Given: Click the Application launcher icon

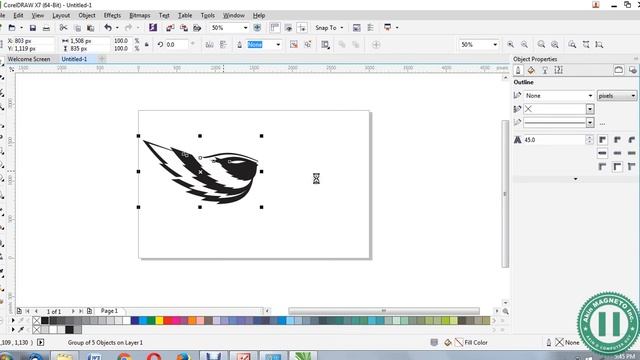Looking at the screenshot, I should [x=387, y=28].
